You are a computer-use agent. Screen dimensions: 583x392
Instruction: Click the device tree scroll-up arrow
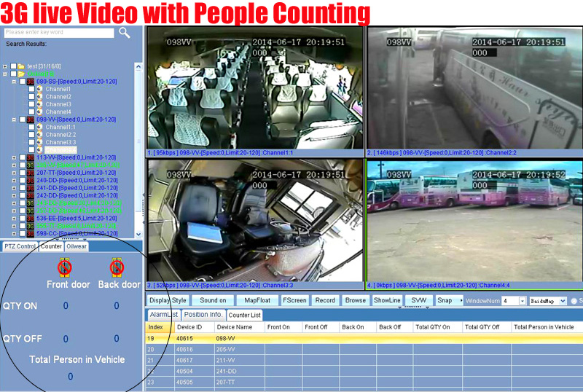138,67
